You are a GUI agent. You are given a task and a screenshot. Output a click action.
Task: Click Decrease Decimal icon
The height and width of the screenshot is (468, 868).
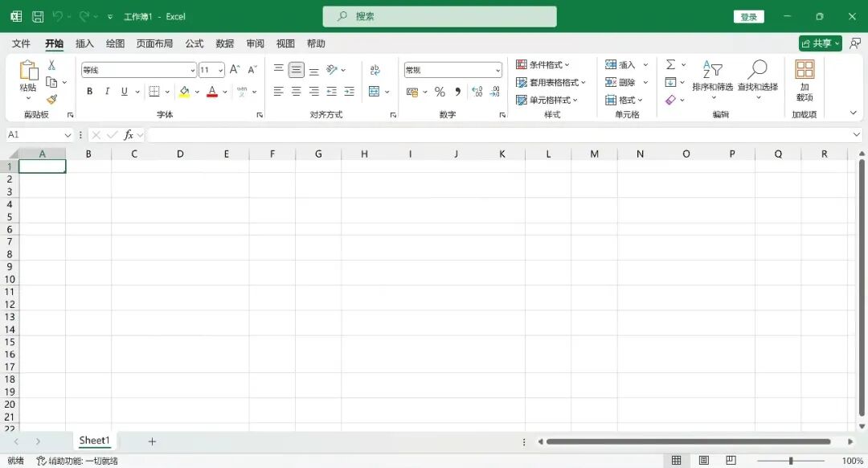click(x=495, y=92)
